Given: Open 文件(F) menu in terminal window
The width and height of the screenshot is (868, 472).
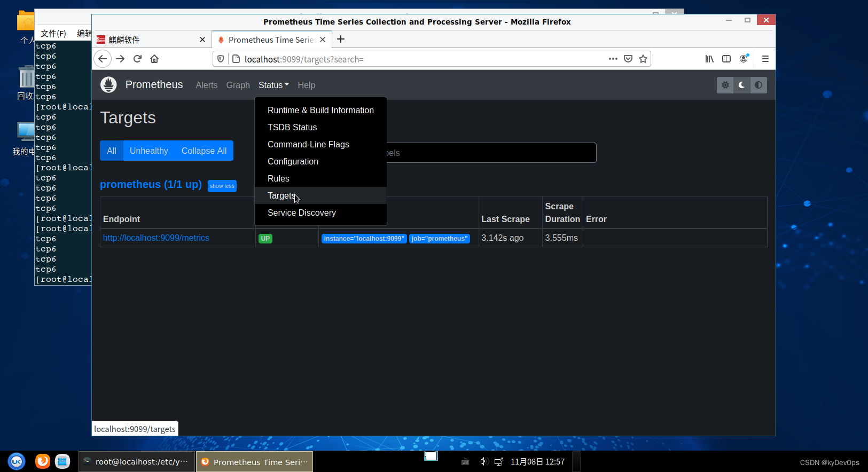Looking at the screenshot, I should click(53, 33).
